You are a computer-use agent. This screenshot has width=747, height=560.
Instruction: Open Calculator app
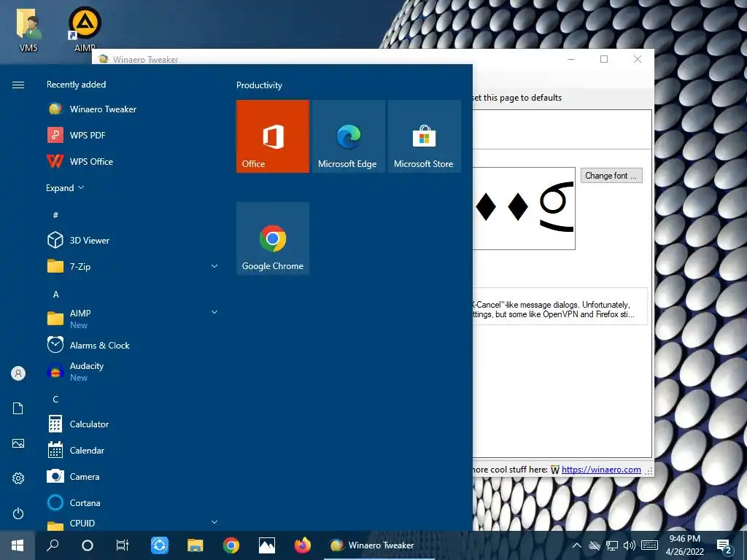[133, 424]
